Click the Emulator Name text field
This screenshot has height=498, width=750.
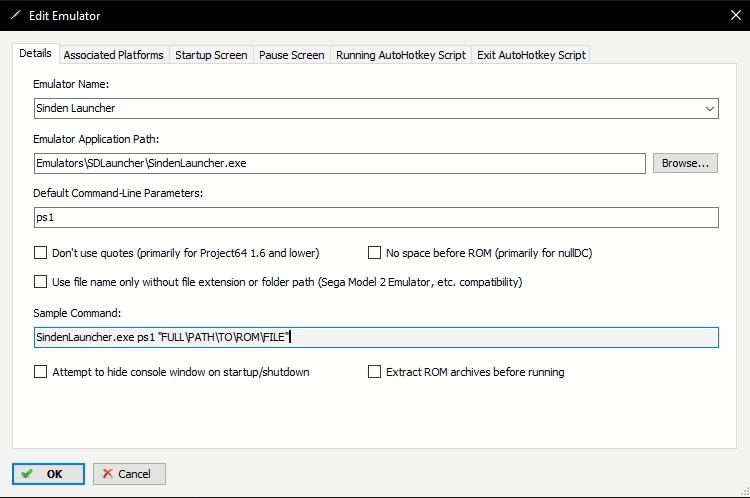pos(360,108)
